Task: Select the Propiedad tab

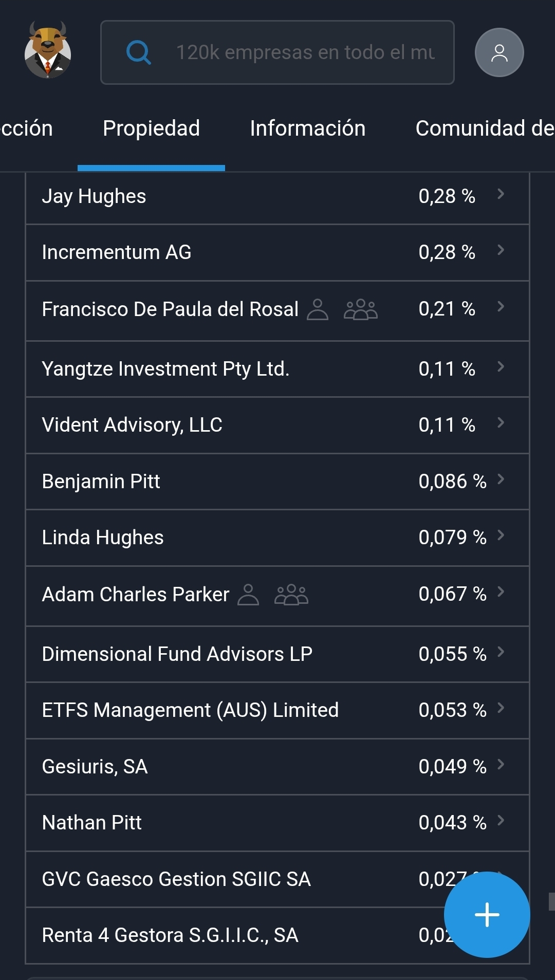Action: click(151, 128)
